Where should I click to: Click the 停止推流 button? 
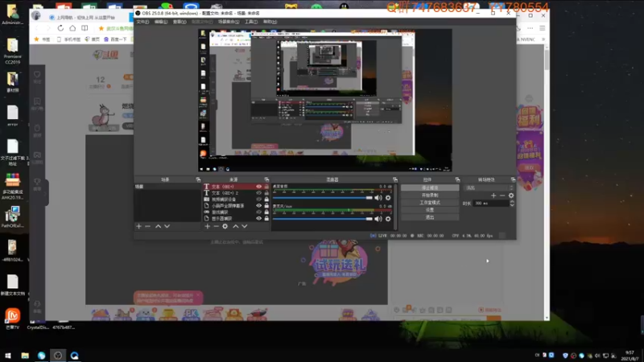(x=430, y=188)
